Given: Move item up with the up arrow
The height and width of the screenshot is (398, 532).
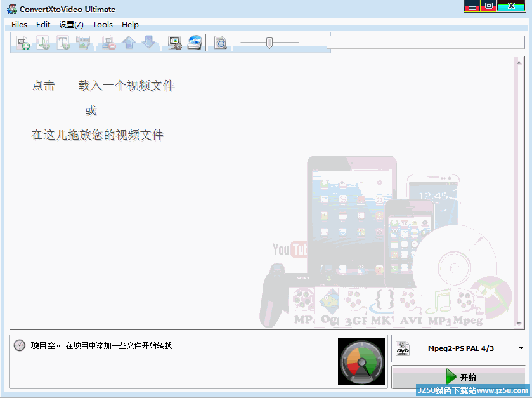Looking at the screenshot, I should [129, 43].
